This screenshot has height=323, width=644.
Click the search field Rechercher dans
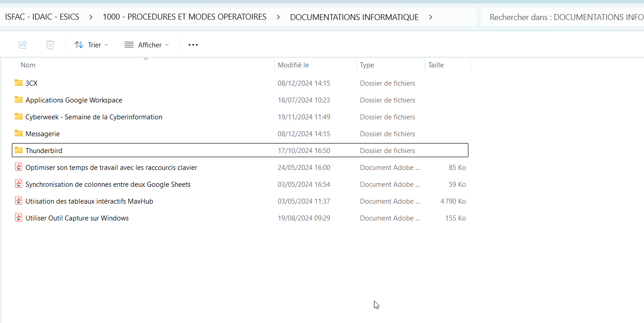point(563,17)
